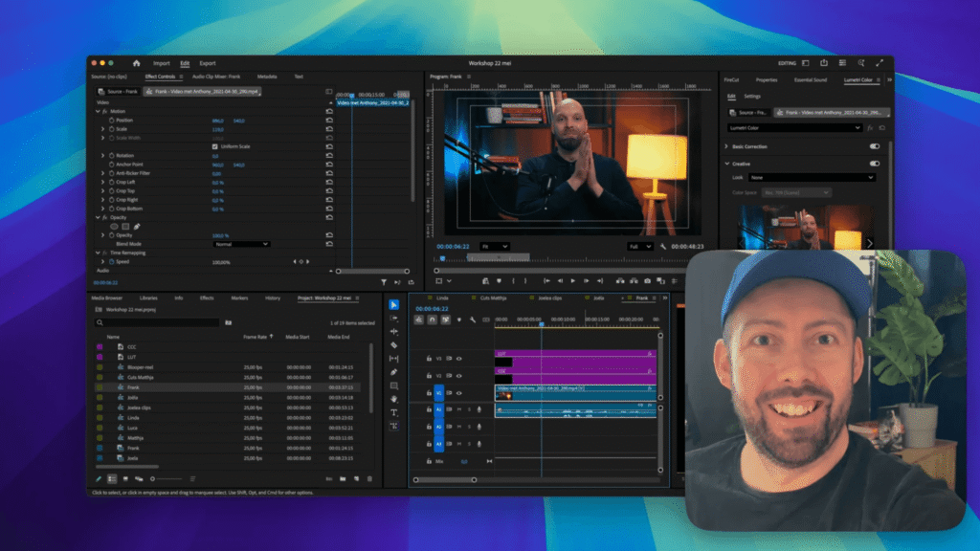Click the Filter Properties funnel icon
This screenshot has height=551, width=980.
(384, 282)
